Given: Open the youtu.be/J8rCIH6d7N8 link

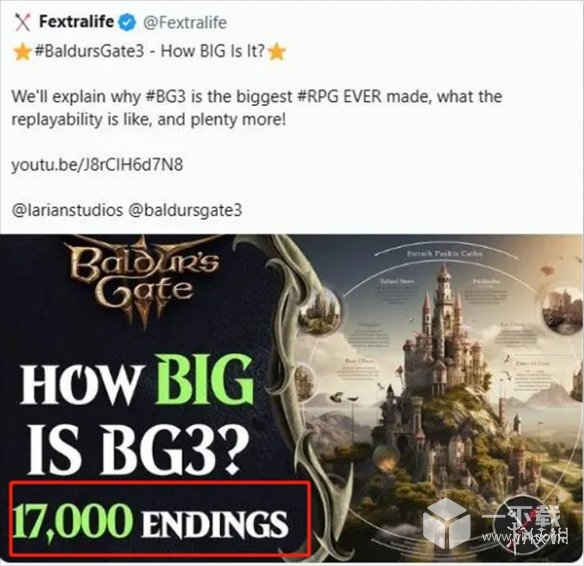Looking at the screenshot, I should pyautogui.click(x=97, y=165).
